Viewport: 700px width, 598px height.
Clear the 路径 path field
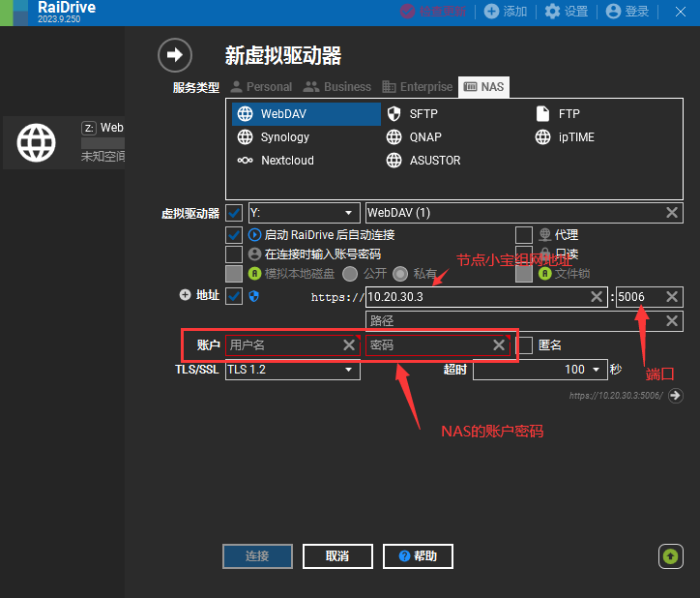(672, 321)
